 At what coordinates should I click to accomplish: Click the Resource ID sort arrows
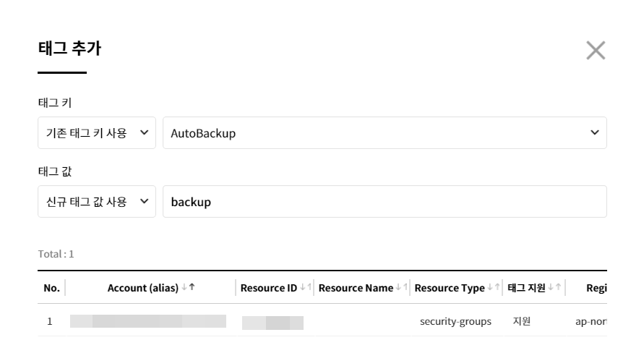[x=305, y=288]
